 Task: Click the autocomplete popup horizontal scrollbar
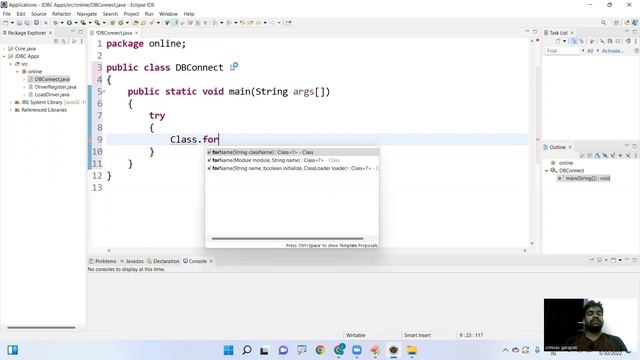point(287,239)
